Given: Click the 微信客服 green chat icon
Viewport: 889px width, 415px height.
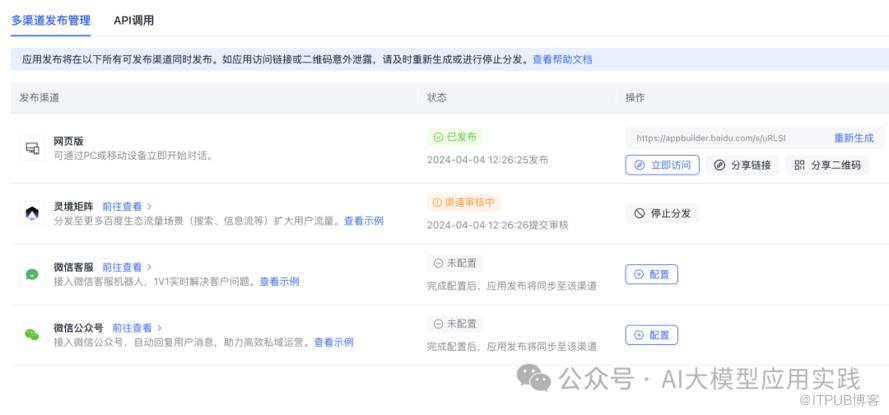Looking at the screenshot, I should point(32,274).
